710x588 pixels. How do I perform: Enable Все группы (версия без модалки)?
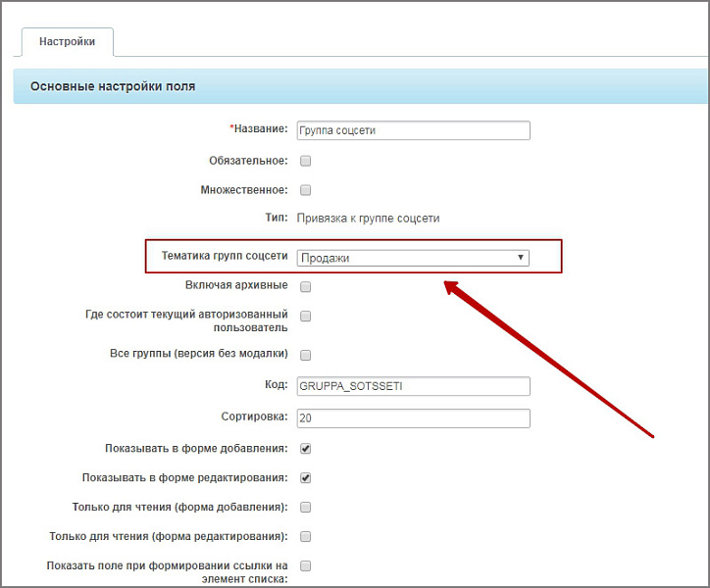coord(306,355)
